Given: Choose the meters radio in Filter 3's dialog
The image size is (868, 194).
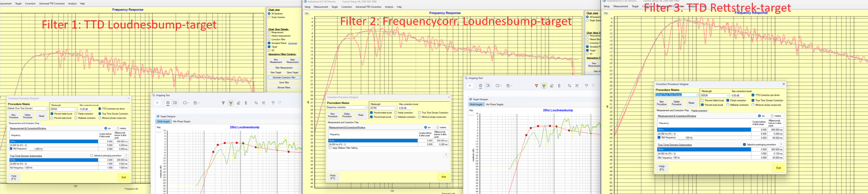Looking at the screenshot, I should pos(772,116).
